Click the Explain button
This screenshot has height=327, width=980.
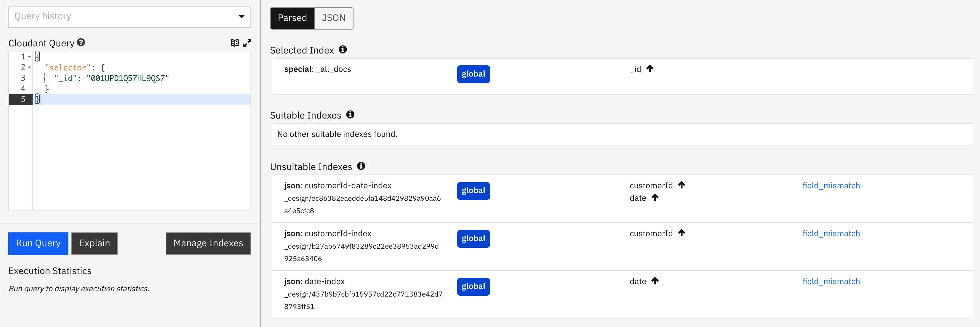pyautogui.click(x=94, y=243)
